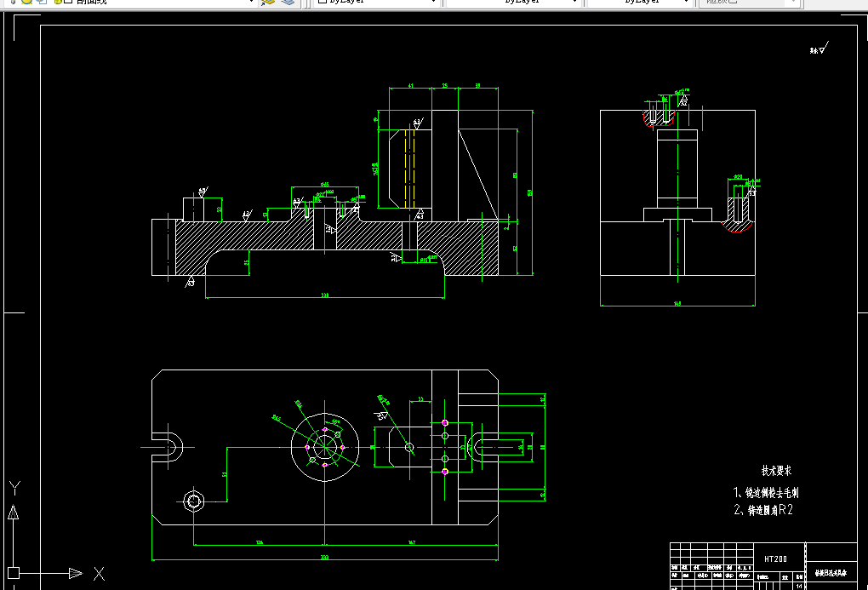Select the surface finish symbol at top right

(819, 49)
